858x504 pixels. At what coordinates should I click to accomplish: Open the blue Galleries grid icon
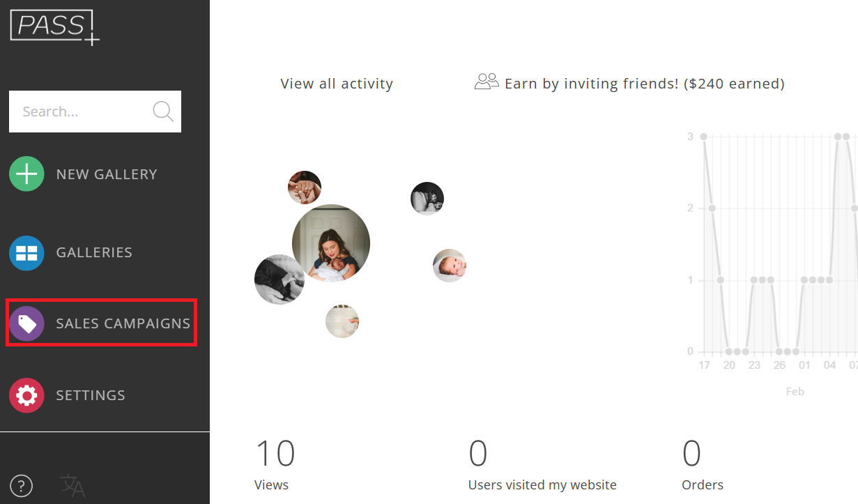(x=26, y=252)
